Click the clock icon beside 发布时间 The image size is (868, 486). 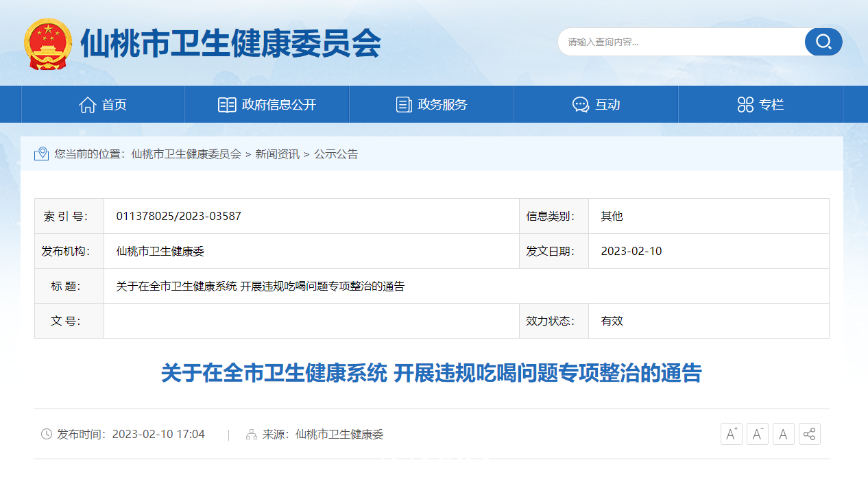tap(47, 434)
